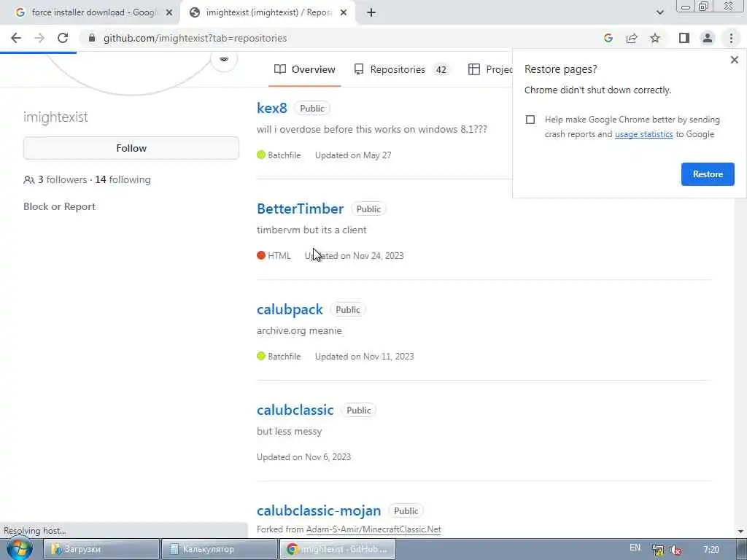View the 14 following list
Screen dimensions: 747x560
point(123,180)
